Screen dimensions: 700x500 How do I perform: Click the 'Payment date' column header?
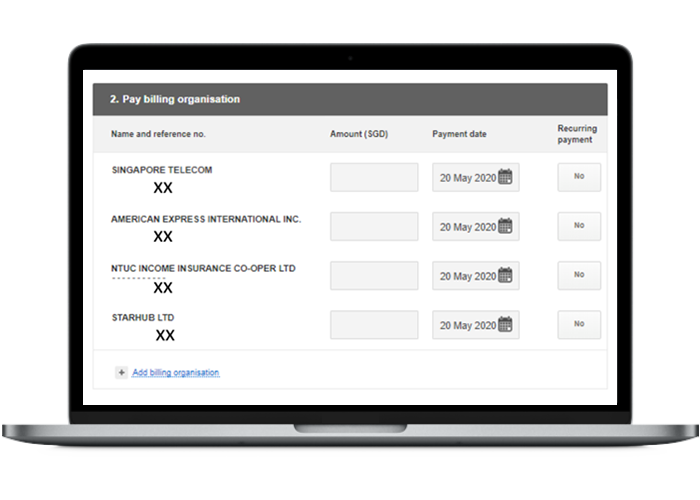tap(459, 134)
